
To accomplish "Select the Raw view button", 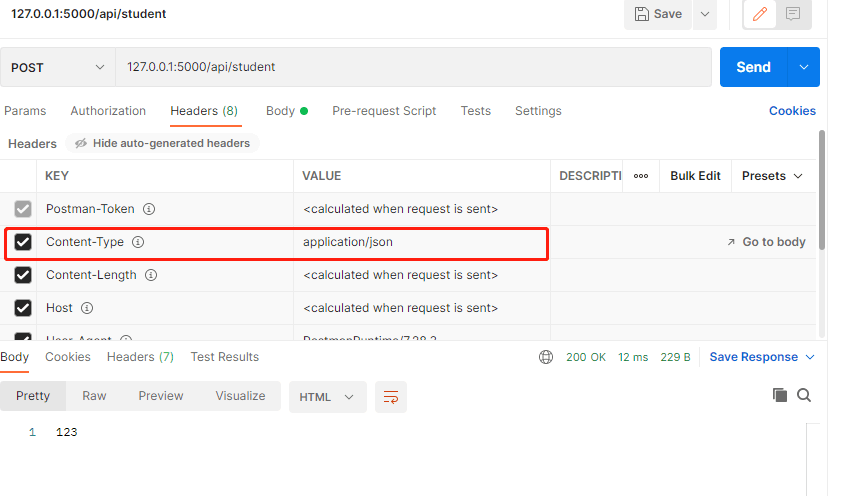I will coord(94,396).
